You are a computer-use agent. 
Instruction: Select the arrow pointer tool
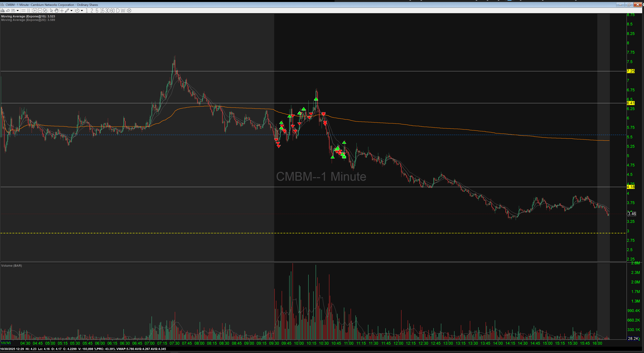pos(51,11)
